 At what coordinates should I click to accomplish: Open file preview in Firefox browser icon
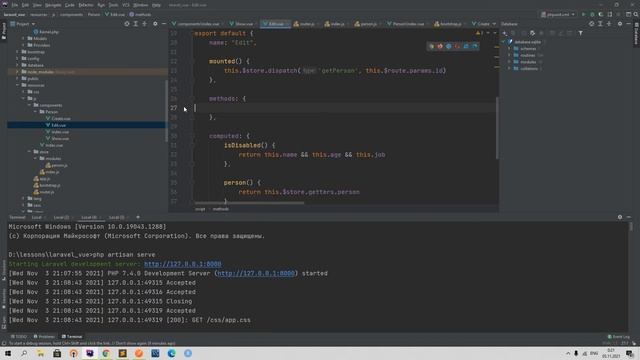tap(440, 46)
